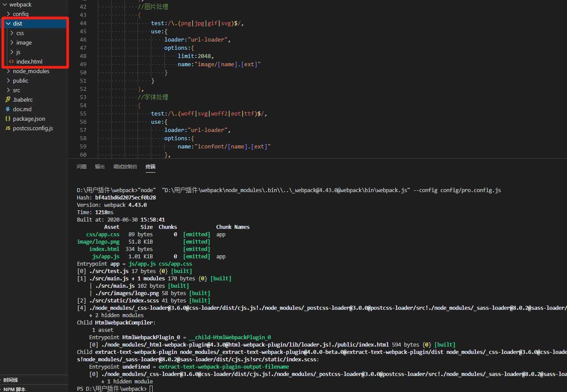Click "Time: 1218ms" terminal line
This screenshot has width=567, height=392.
pos(95,212)
